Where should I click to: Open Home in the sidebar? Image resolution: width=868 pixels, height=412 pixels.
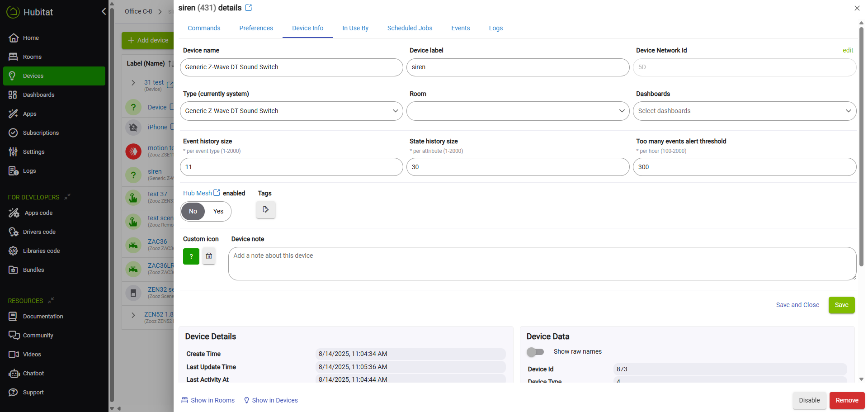(54, 38)
